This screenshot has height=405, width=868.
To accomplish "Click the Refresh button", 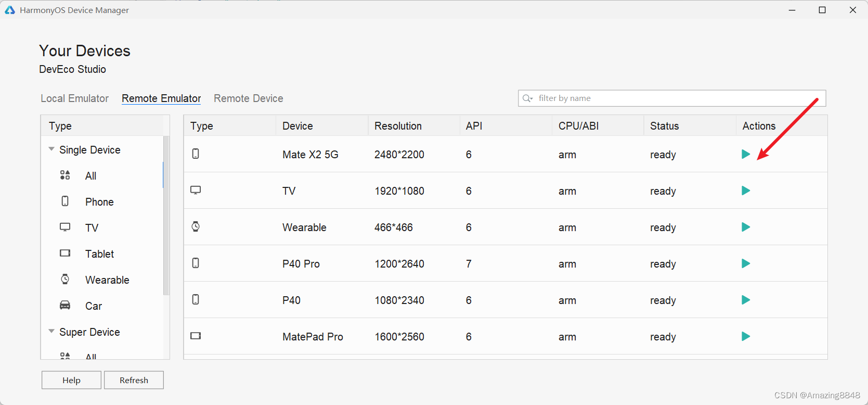I will tap(134, 380).
